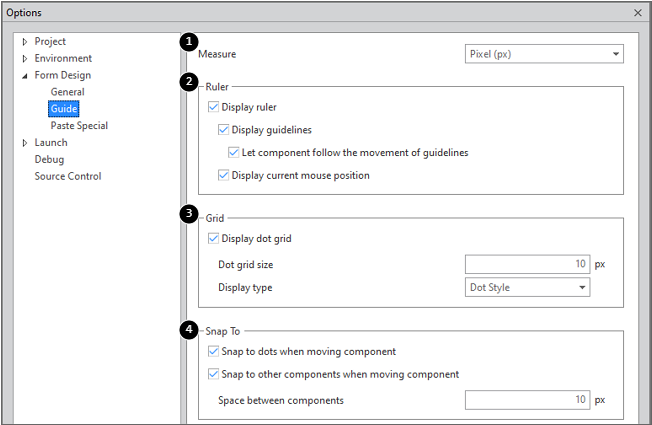The height and width of the screenshot is (425, 652).
Task: Uncheck Display guidelines option
Action: (x=224, y=130)
